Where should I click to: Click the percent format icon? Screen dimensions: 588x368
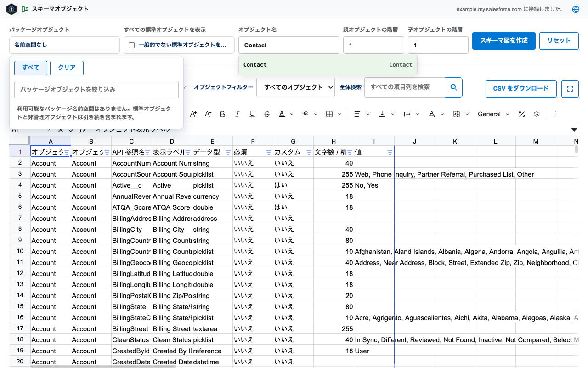(x=522, y=114)
